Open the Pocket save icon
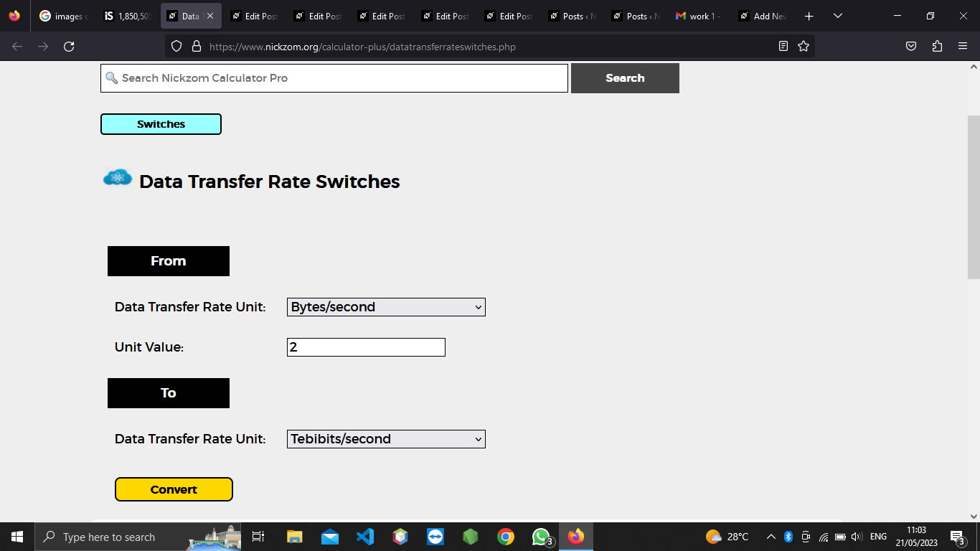The width and height of the screenshot is (980, 551). point(911,47)
